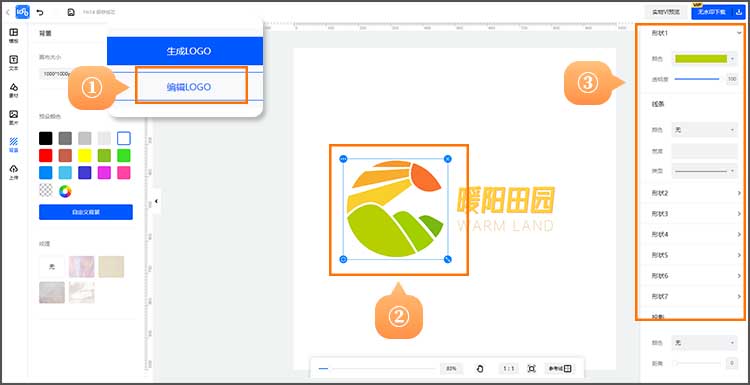The height and width of the screenshot is (385, 750).
Task: Click the back arrow beside the logo
Action: click(7, 12)
